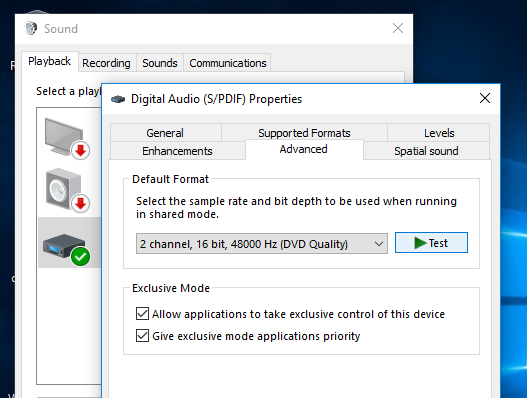Open the Supported Formats tab
527x398 pixels.
point(304,133)
